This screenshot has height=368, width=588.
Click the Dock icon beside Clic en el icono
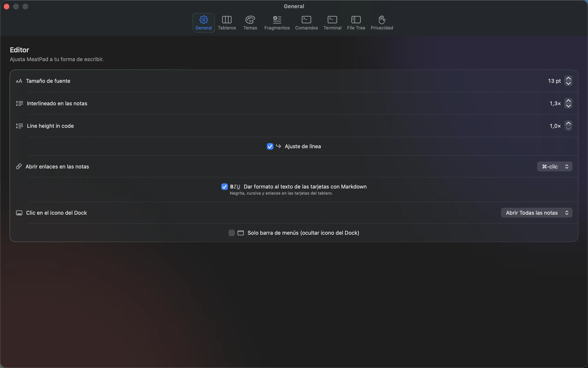(x=19, y=213)
